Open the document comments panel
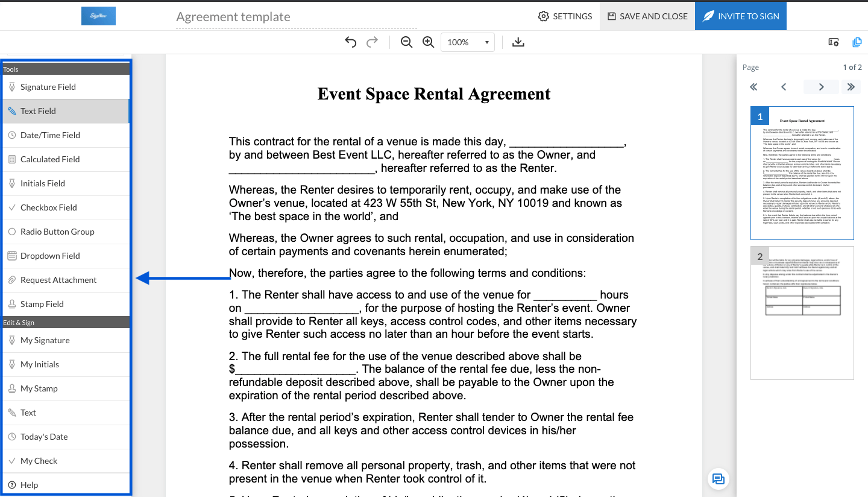The image size is (868, 497). click(x=718, y=478)
